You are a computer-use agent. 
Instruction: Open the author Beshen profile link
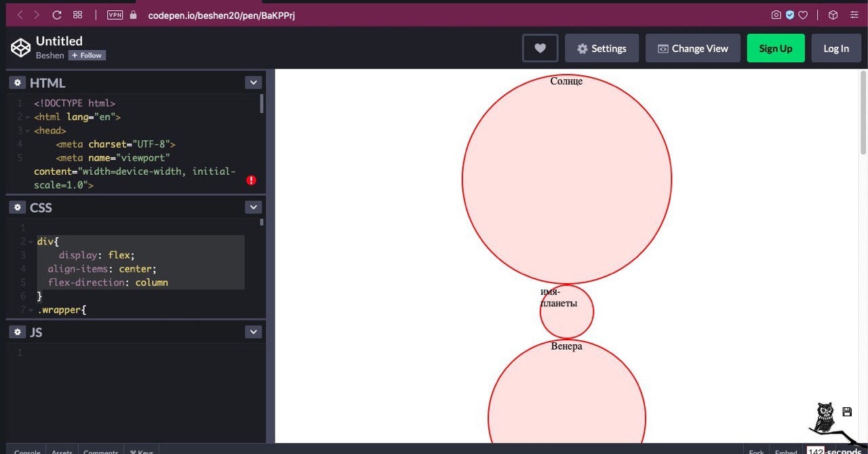tap(50, 56)
